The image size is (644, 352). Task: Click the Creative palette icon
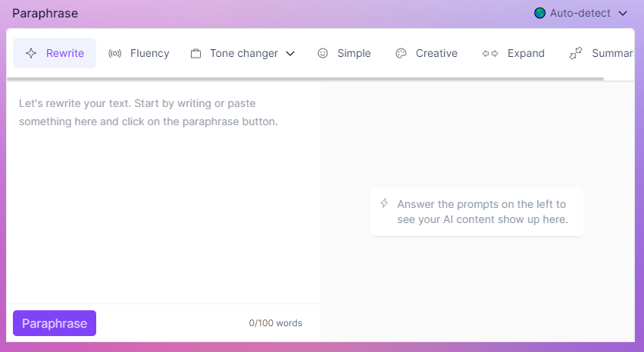401,53
